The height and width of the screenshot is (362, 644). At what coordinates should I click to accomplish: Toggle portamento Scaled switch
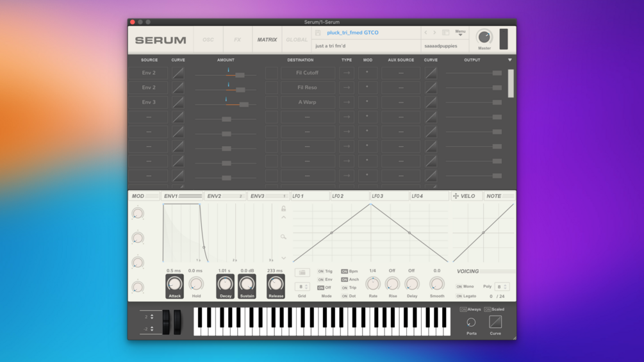pyautogui.click(x=488, y=309)
